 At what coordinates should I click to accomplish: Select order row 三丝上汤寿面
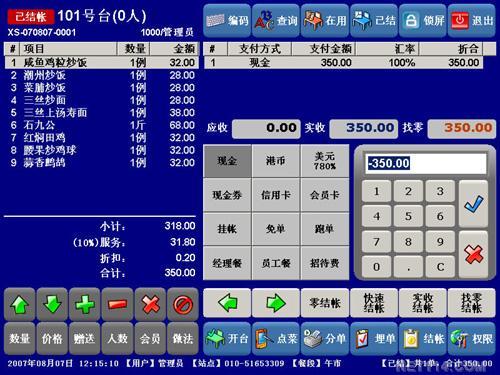[102, 113]
